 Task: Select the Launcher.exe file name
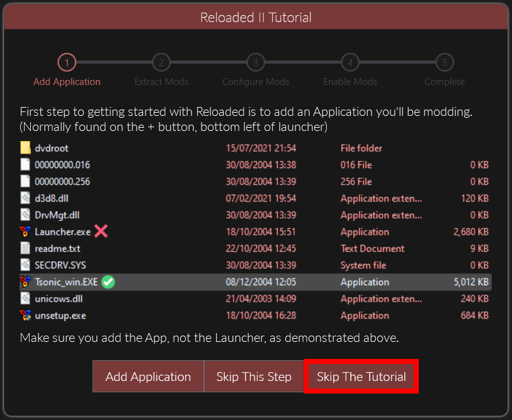click(x=63, y=232)
